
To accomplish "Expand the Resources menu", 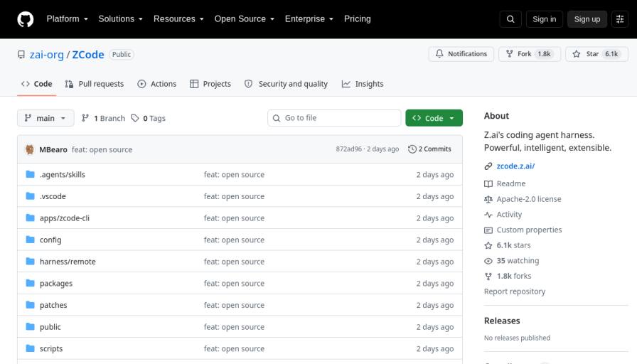I will pos(178,18).
